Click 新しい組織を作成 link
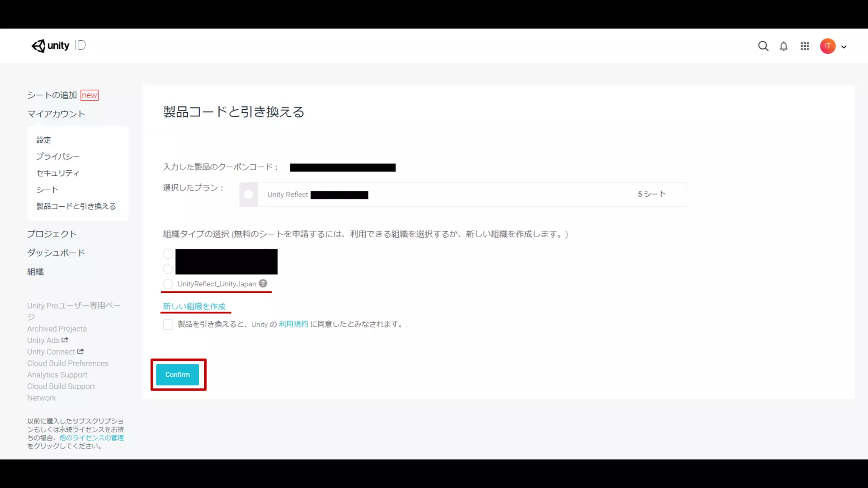The height and width of the screenshot is (488, 868). pyautogui.click(x=194, y=306)
